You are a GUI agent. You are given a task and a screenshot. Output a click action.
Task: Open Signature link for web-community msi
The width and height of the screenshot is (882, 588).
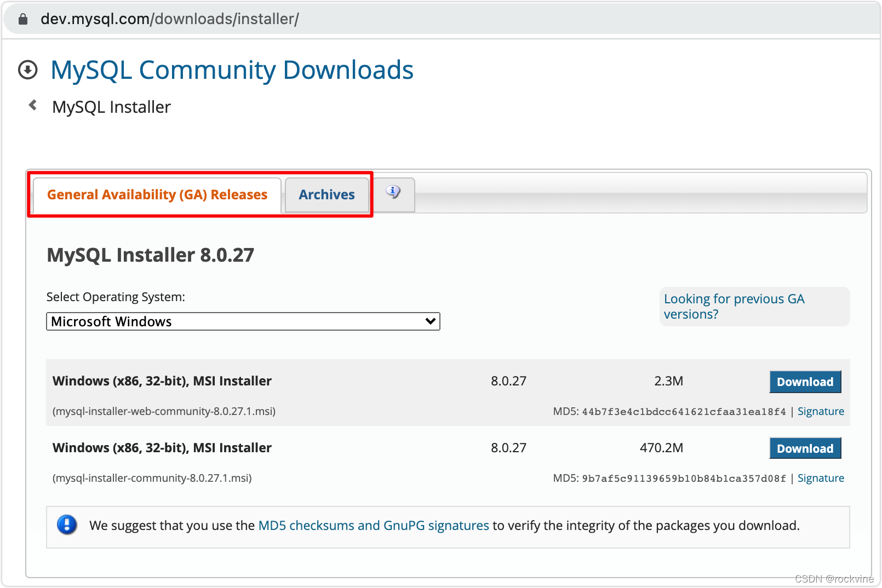[x=821, y=411]
